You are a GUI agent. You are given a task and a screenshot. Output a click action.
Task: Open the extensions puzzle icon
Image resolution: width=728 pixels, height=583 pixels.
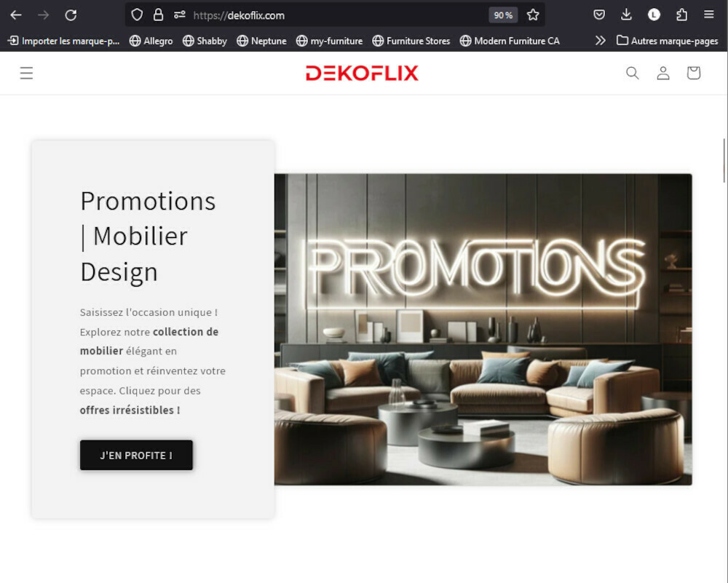681,15
